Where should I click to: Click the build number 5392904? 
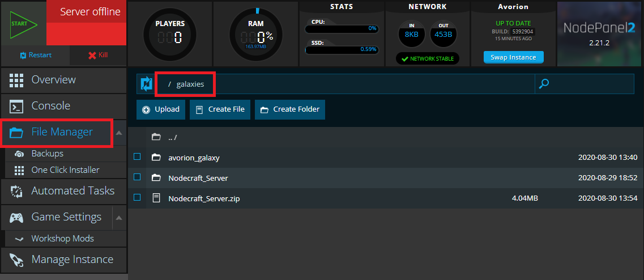tap(523, 32)
